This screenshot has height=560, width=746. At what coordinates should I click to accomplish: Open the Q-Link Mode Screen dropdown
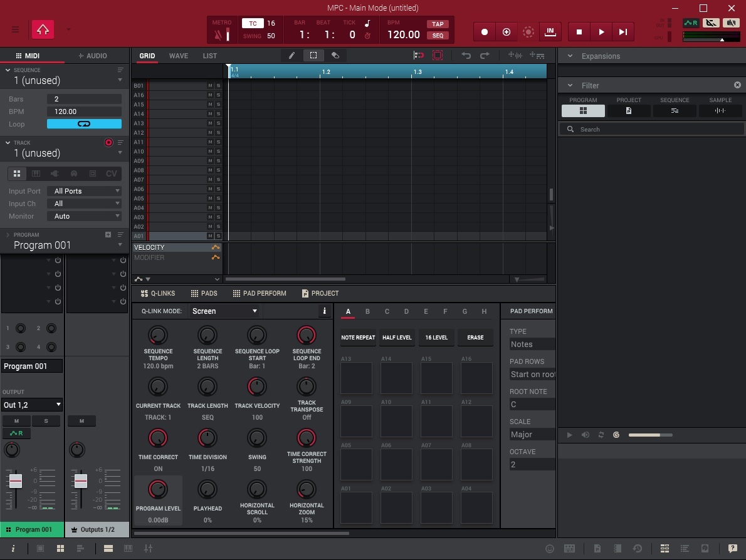[x=224, y=311]
